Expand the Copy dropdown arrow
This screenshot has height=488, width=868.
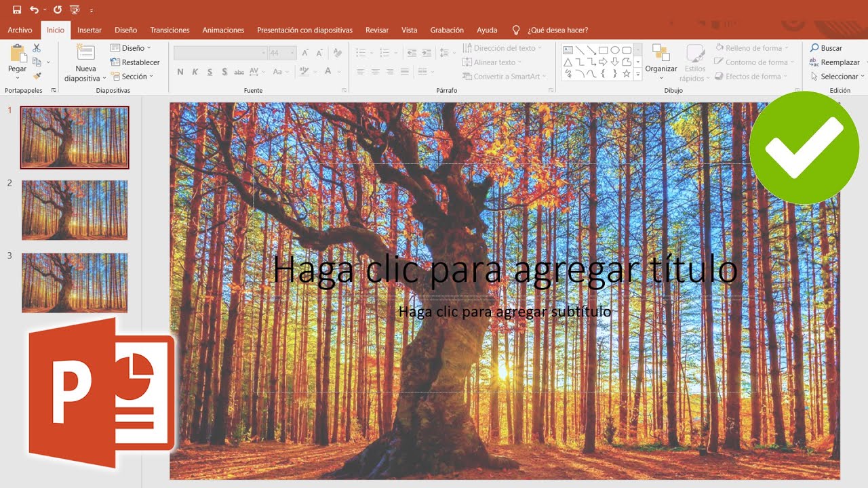click(48, 62)
